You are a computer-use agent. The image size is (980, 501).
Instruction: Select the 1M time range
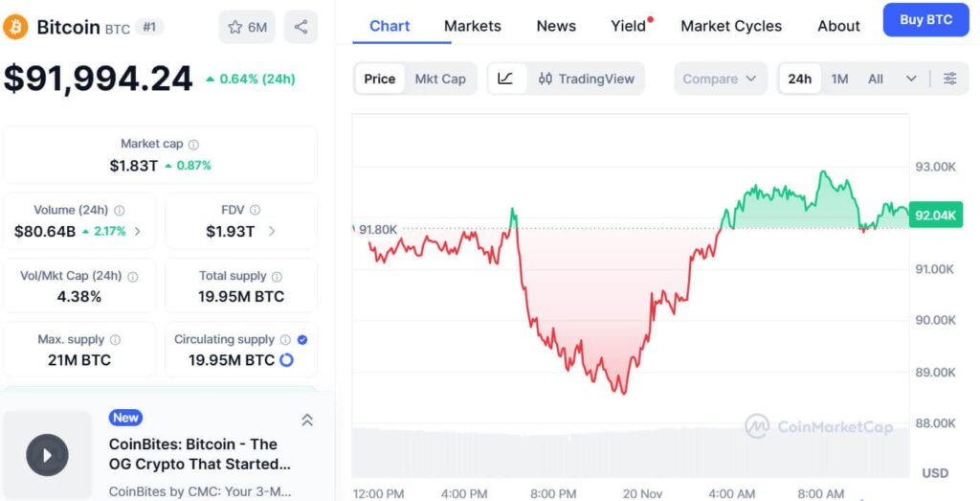point(839,79)
